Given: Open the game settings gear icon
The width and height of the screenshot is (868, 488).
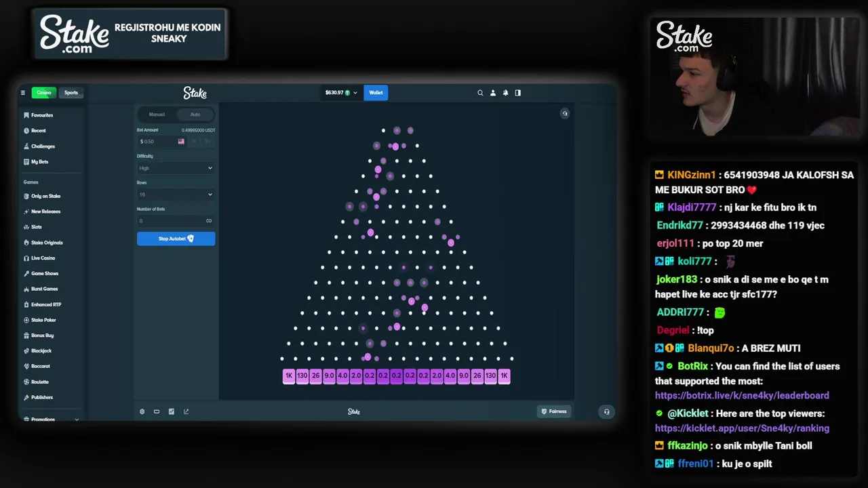Looking at the screenshot, I should tap(142, 411).
